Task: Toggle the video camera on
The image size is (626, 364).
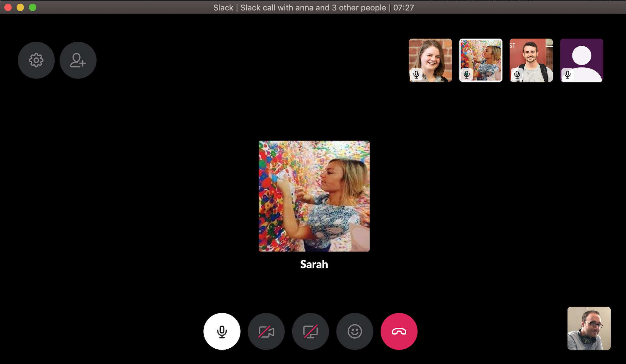Action: coord(266,331)
